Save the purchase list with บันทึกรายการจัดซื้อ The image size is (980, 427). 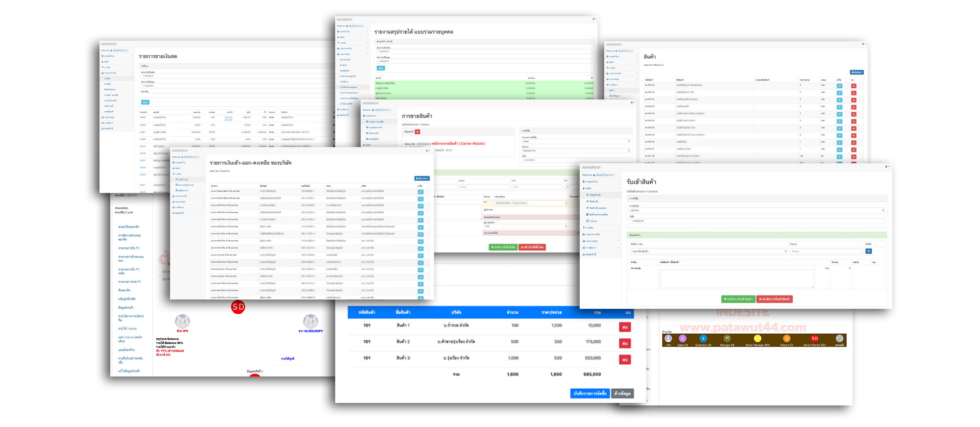(x=590, y=393)
